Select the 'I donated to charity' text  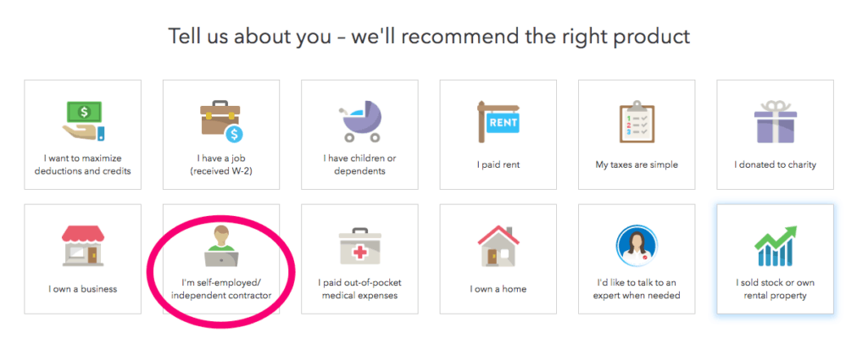[775, 164]
